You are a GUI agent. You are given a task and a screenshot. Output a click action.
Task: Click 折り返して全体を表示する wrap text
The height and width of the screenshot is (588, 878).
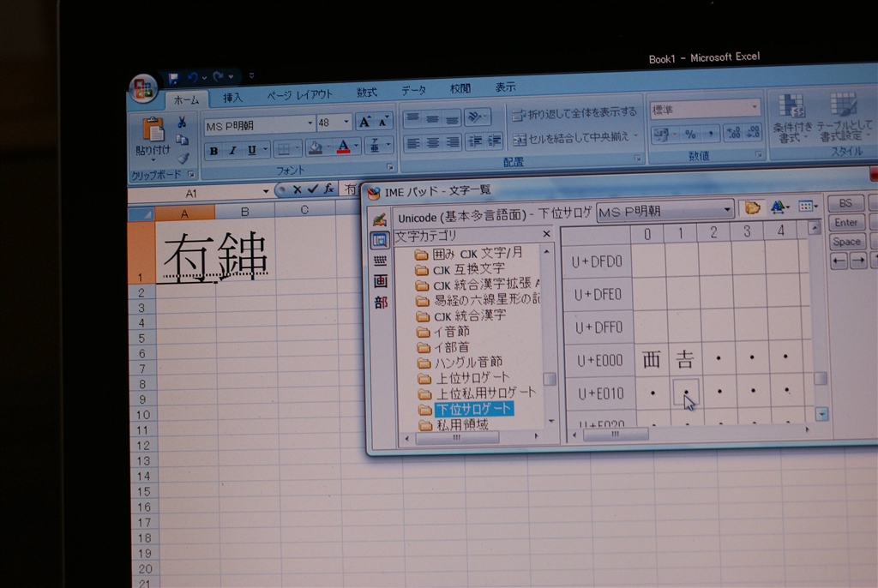coord(574,114)
